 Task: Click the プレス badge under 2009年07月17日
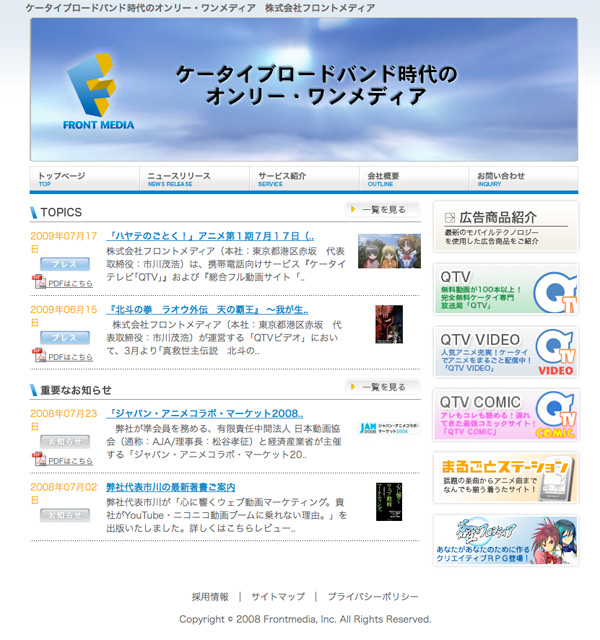65,264
